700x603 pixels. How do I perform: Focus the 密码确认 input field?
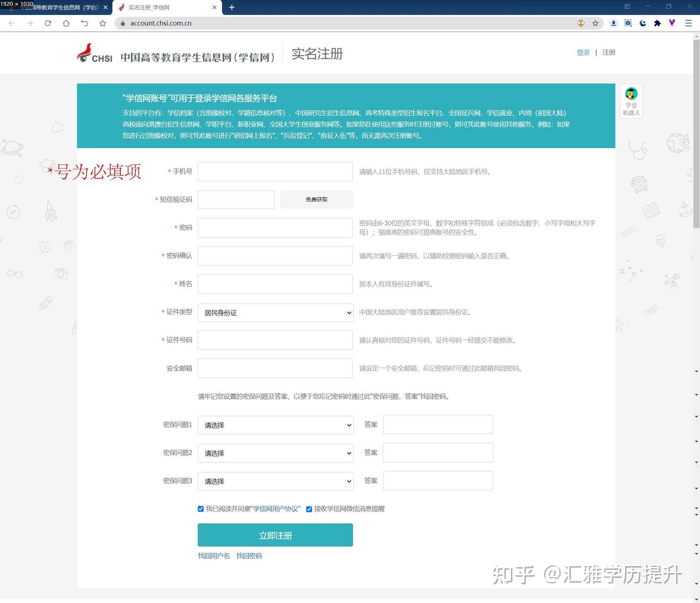click(275, 256)
